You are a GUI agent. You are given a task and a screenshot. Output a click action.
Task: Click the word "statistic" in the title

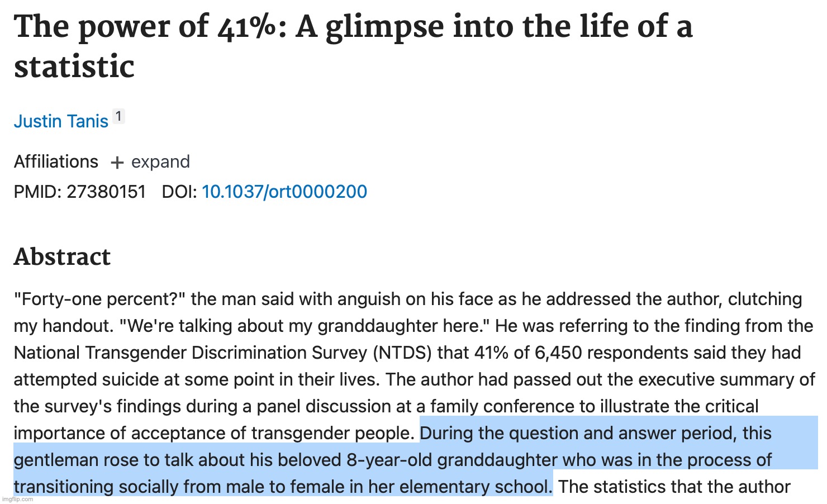(x=74, y=67)
